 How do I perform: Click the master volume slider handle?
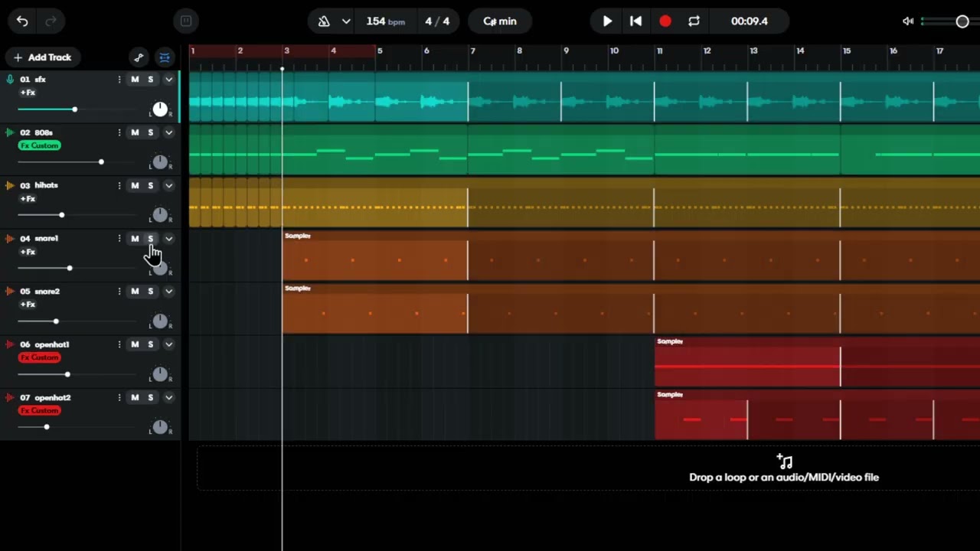[x=962, y=21]
